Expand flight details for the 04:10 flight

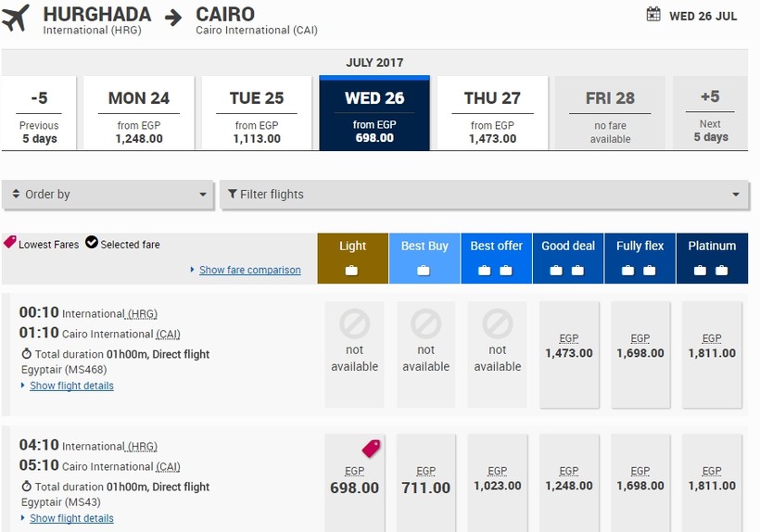[71, 518]
